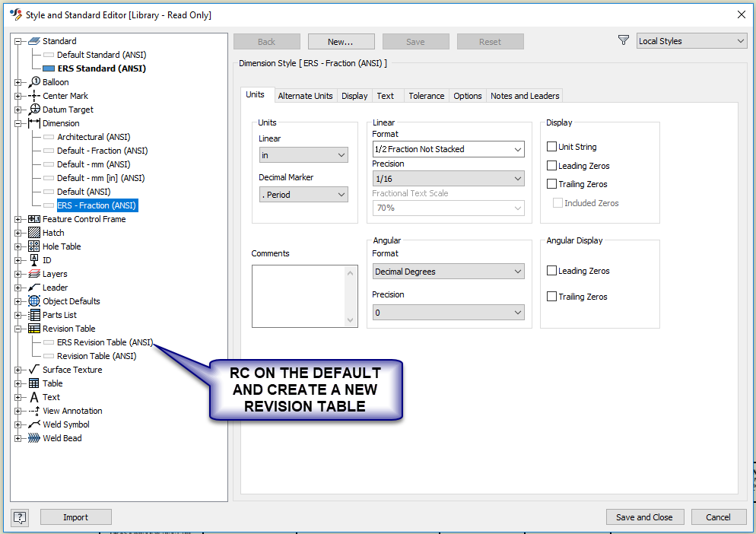Toggle linear Trailing Zeros checkbox
The width and height of the screenshot is (756, 534).
[x=552, y=184]
